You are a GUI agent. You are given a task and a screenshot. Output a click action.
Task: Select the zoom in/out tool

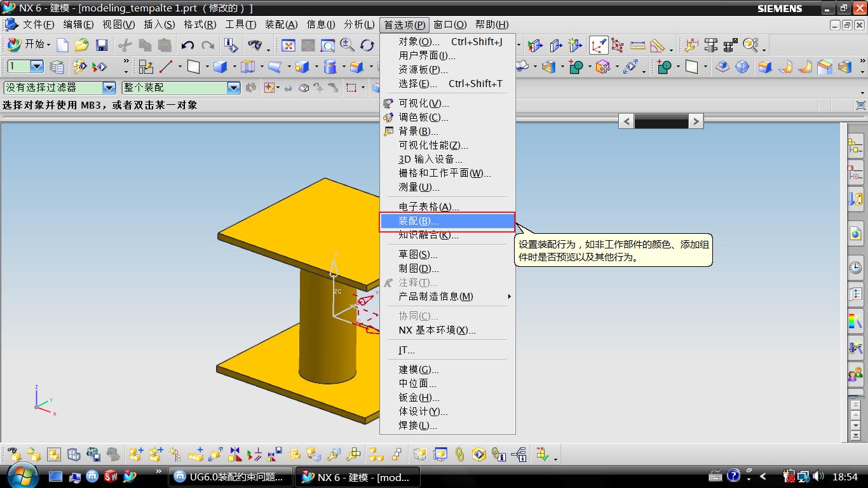point(348,45)
